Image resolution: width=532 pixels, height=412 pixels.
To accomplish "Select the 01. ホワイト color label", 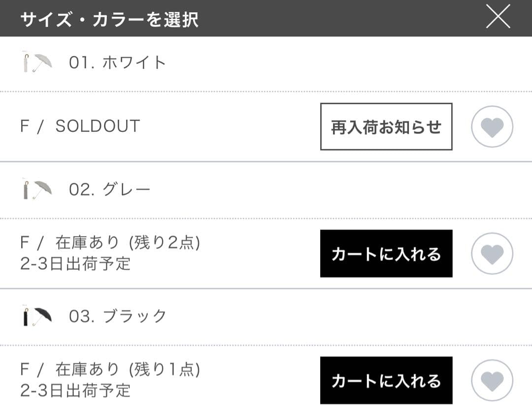I will (117, 63).
